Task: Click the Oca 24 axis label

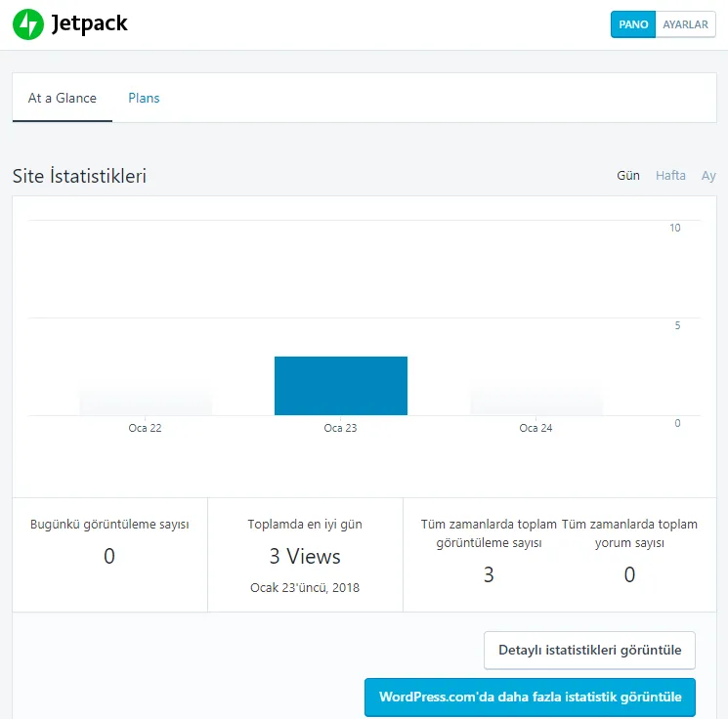Action: point(535,428)
